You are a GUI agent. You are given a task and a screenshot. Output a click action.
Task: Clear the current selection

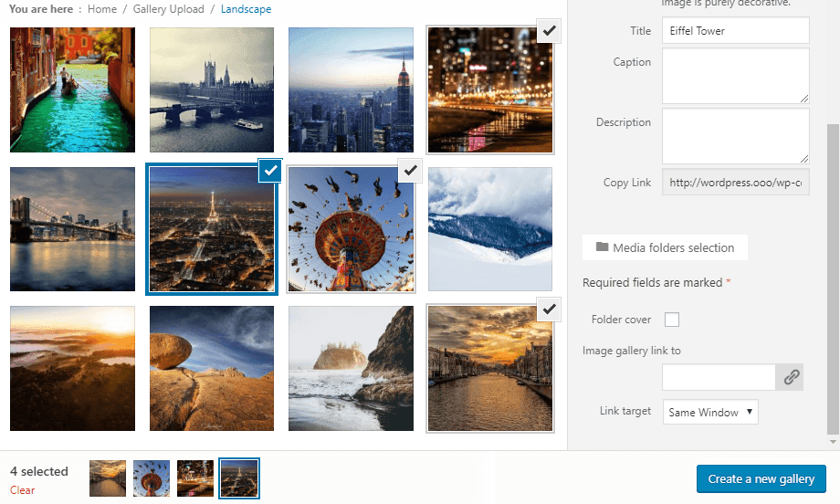coord(23,490)
